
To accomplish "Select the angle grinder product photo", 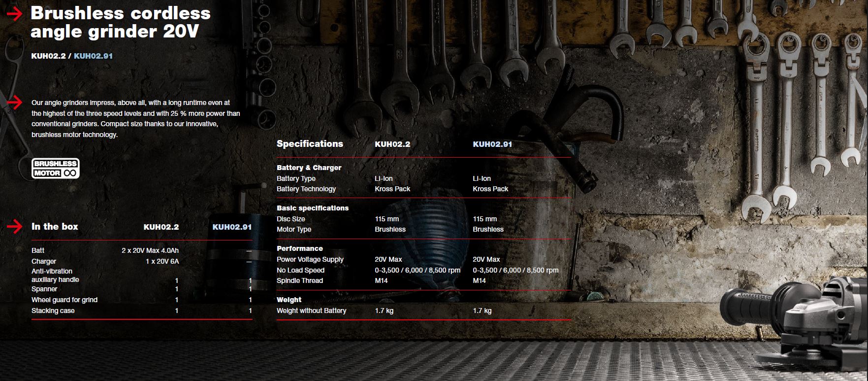I will pyautogui.click(x=794, y=324).
